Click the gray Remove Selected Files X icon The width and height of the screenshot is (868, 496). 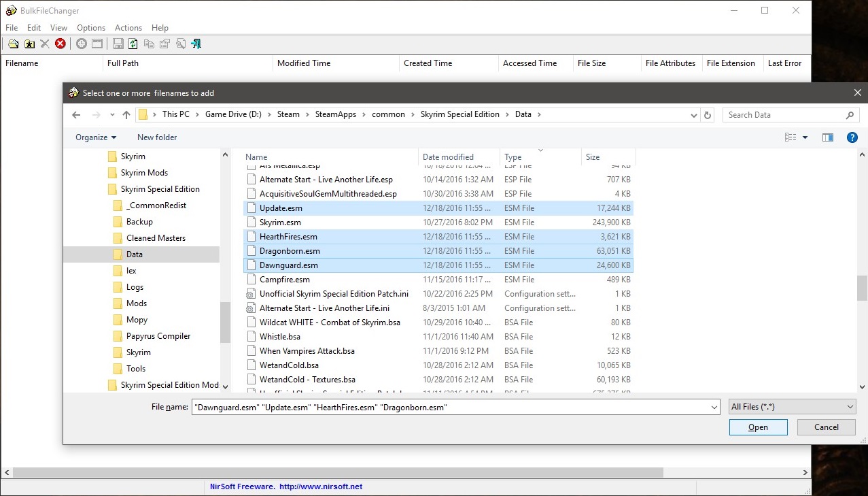click(45, 44)
